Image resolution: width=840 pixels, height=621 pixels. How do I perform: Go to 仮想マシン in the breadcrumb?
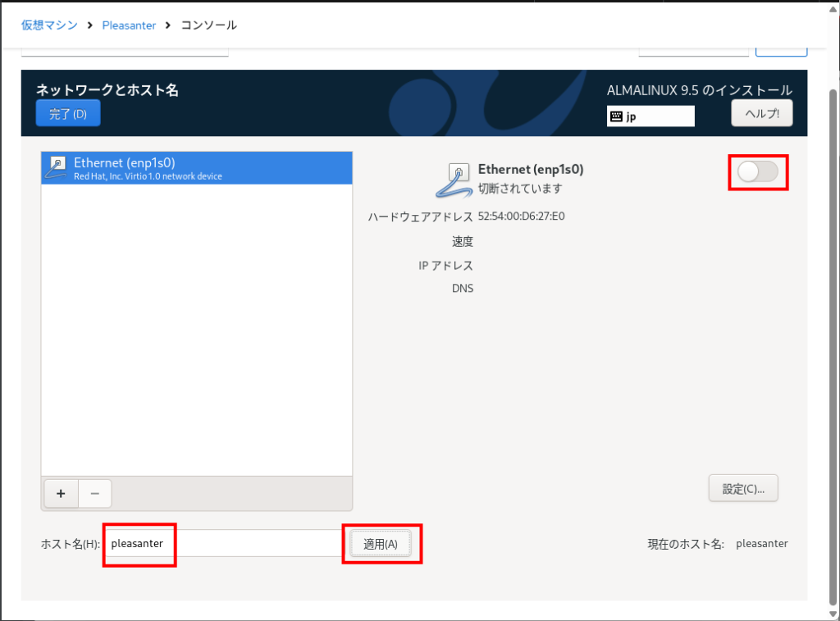click(x=50, y=25)
